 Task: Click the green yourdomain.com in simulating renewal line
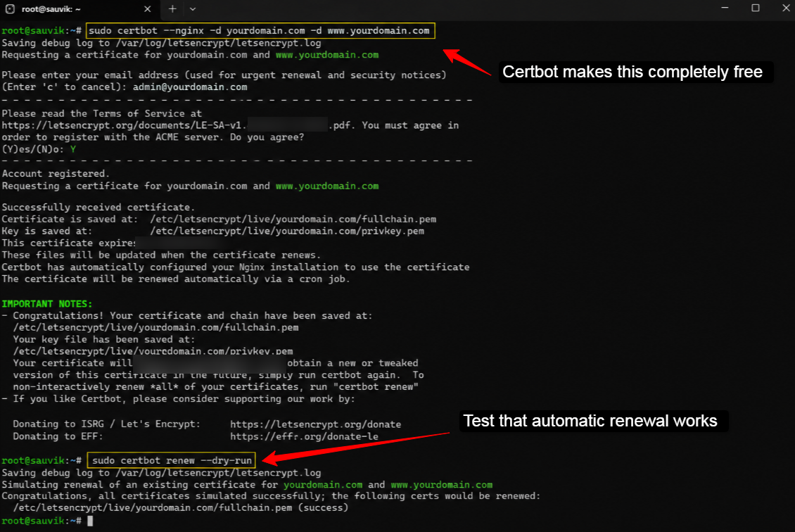323,485
